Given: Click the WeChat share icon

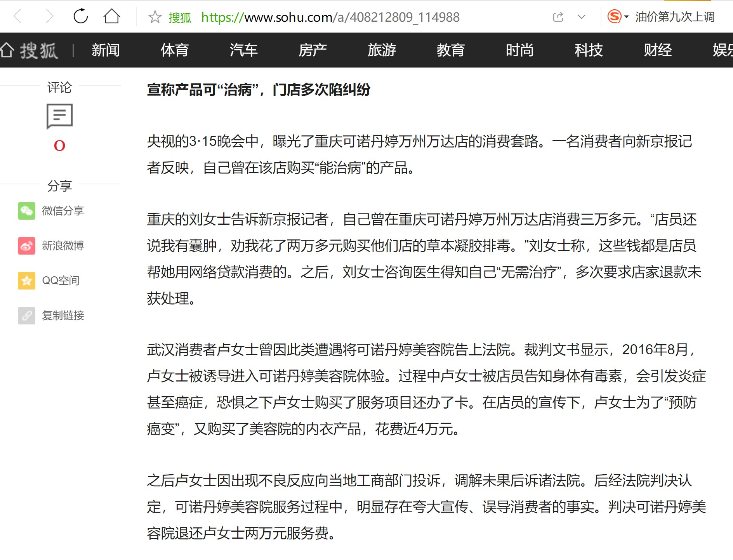Looking at the screenshot, I should [x=26, y=211].
